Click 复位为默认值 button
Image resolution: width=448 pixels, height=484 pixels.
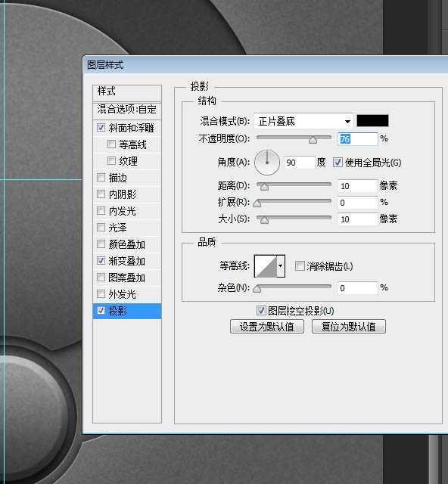tap(349, 327)
